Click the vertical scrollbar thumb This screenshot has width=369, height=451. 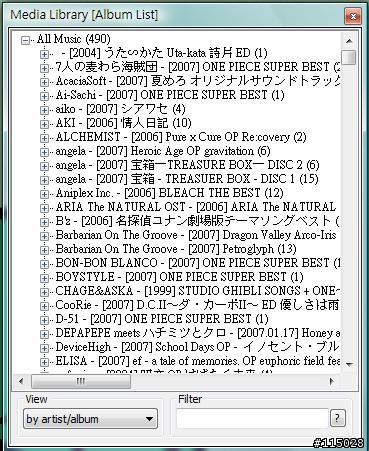pyautogui.click(x=349, y=57)
